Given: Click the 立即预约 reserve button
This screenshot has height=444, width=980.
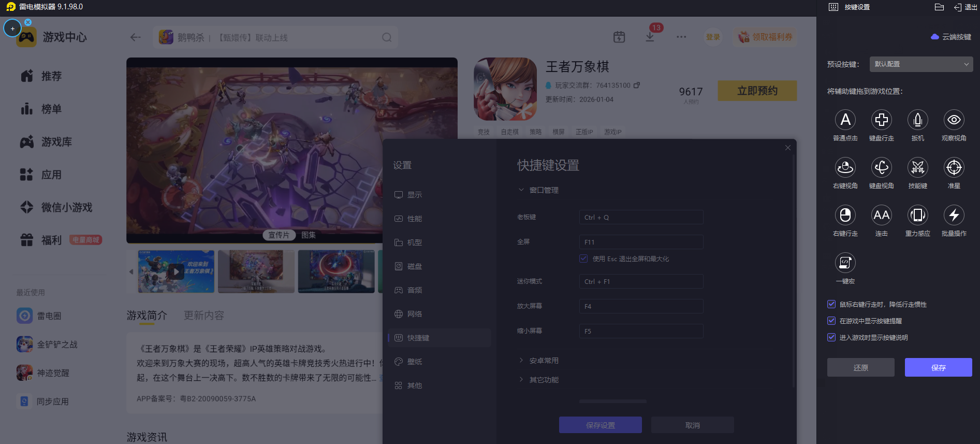Looking at the screenshot, I should click(757, 91).
